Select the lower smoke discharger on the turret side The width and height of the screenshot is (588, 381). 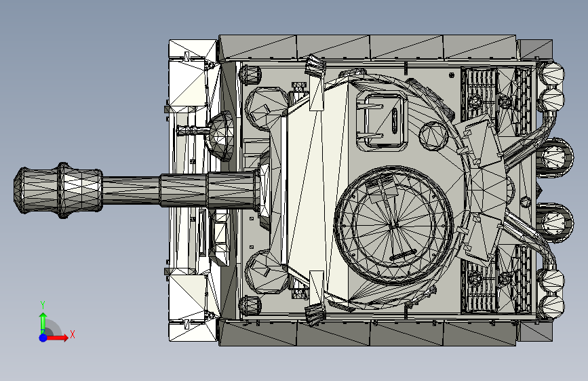(314, 315)
